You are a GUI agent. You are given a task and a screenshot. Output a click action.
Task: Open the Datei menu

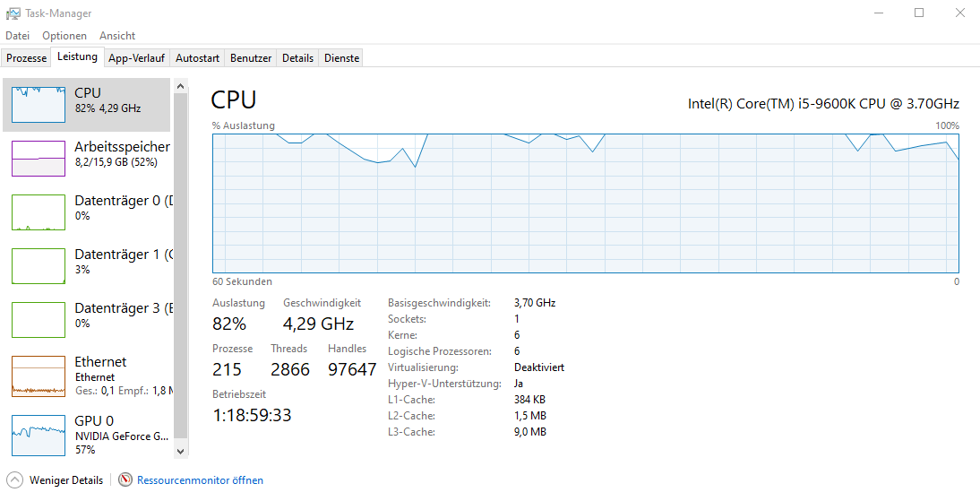pyautogui.click(x=18, y=36)
